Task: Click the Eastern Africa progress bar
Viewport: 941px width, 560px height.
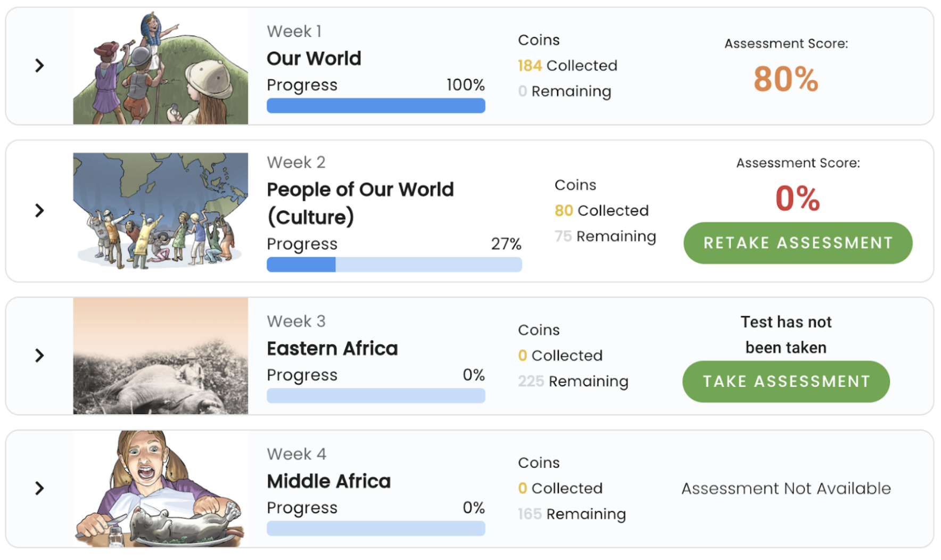Action: click(376, 395)
